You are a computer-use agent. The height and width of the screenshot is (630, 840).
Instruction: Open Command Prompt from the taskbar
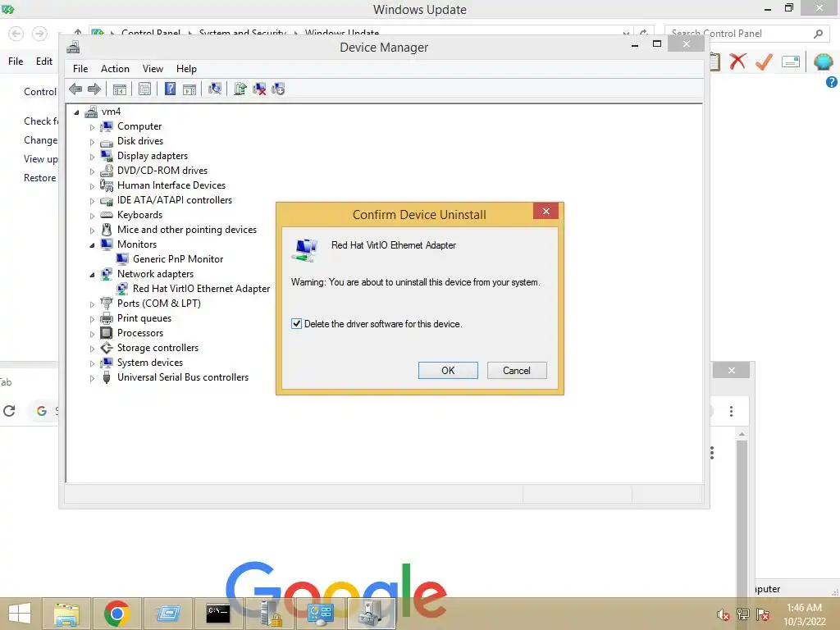[x=218, y=614]
